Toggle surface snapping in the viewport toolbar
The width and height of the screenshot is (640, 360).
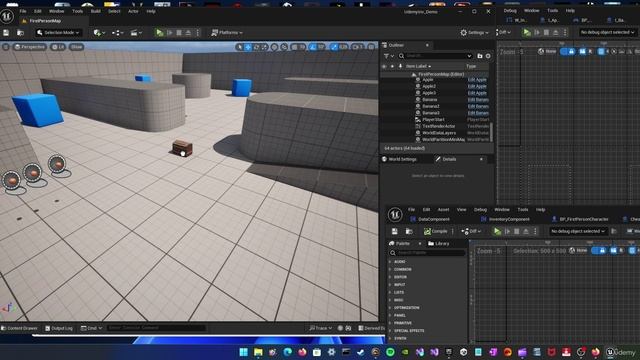284,47
